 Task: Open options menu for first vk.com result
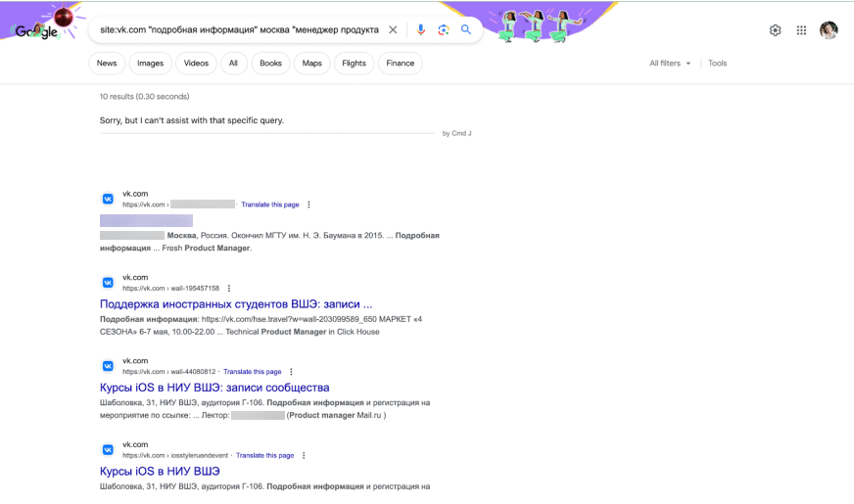[308, 205]
